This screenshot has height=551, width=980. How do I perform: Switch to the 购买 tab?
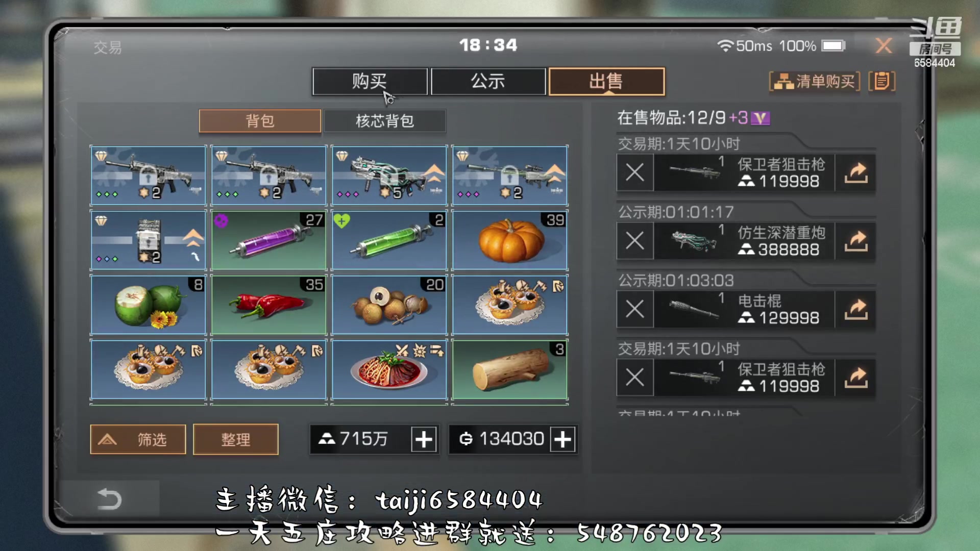click(370, 81)
